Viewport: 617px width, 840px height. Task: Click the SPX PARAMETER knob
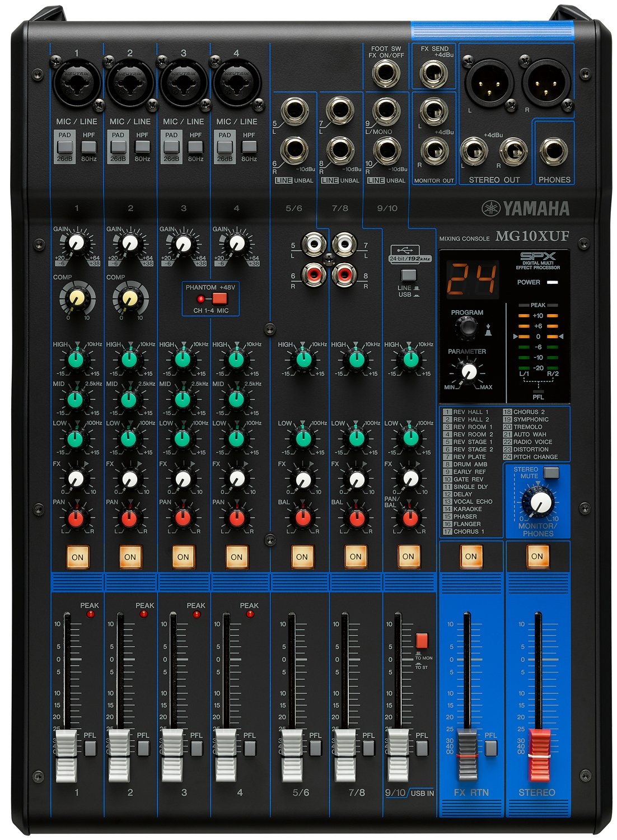point(468,371)
